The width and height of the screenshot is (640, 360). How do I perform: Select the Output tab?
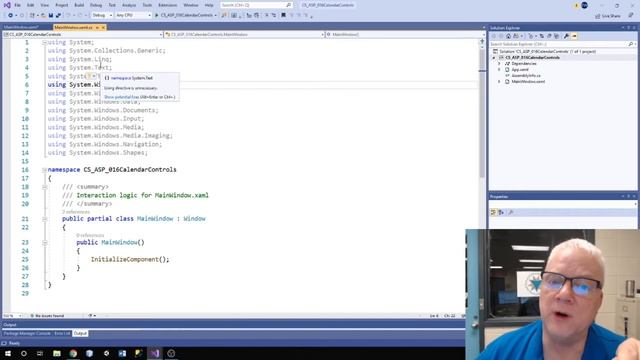click(x=80, y=333)
